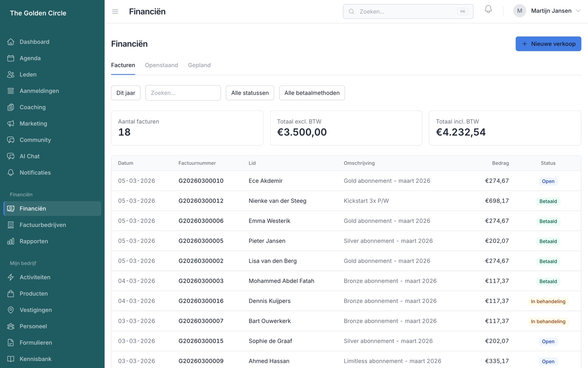Click Open status badge for Ece Akdemir
Viewport: 588px width, 368px height.
[x=548, y=181]
